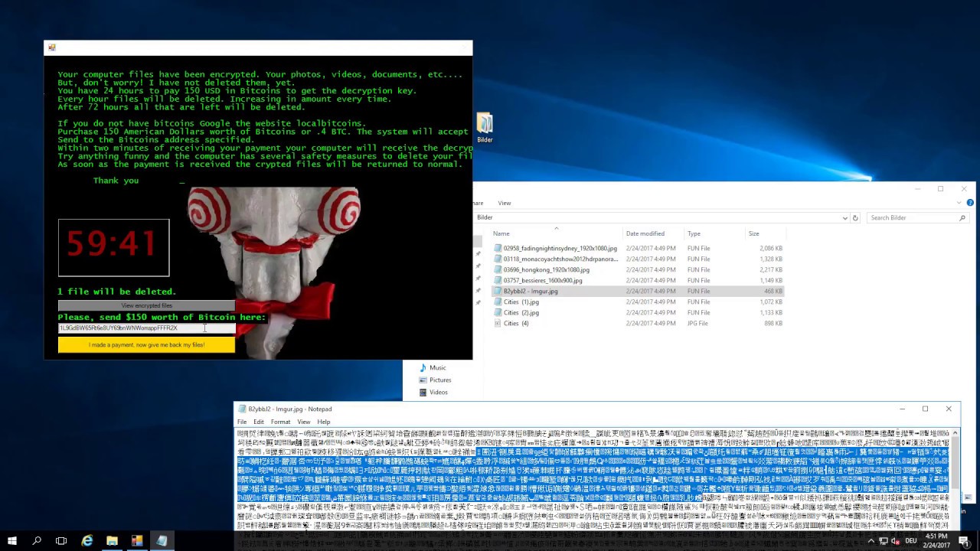Click the Bitcoin address text field

tap(146, 328)
